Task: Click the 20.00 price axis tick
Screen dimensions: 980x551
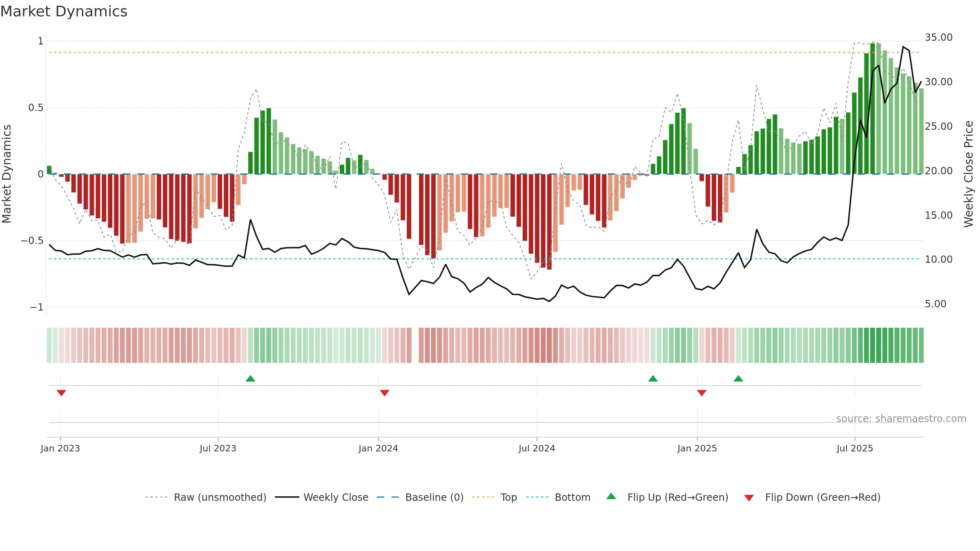Action: coord(938,171)
